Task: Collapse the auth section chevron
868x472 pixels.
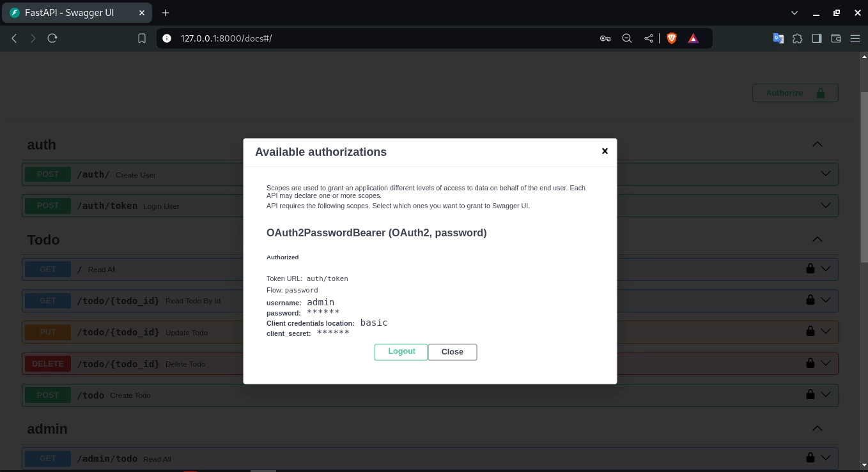Action: click(x=817, y=144)
